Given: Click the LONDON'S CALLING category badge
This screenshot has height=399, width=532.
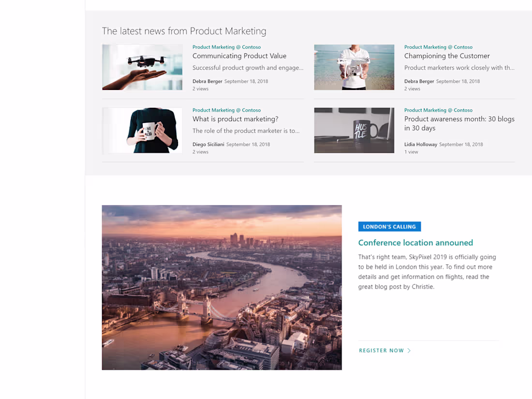Looking at the screenshot, I should [389, 226].
